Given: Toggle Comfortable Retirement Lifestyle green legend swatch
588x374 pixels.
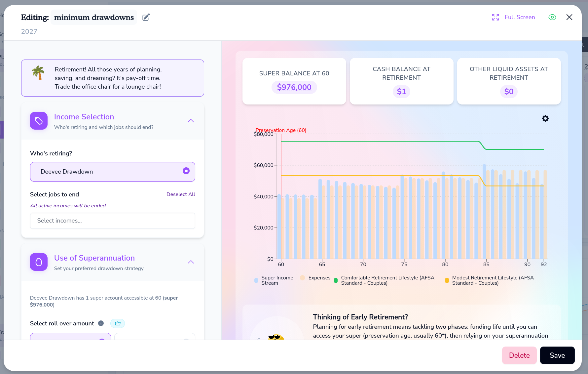Looking at the screenshot, I should coord(336,280).
